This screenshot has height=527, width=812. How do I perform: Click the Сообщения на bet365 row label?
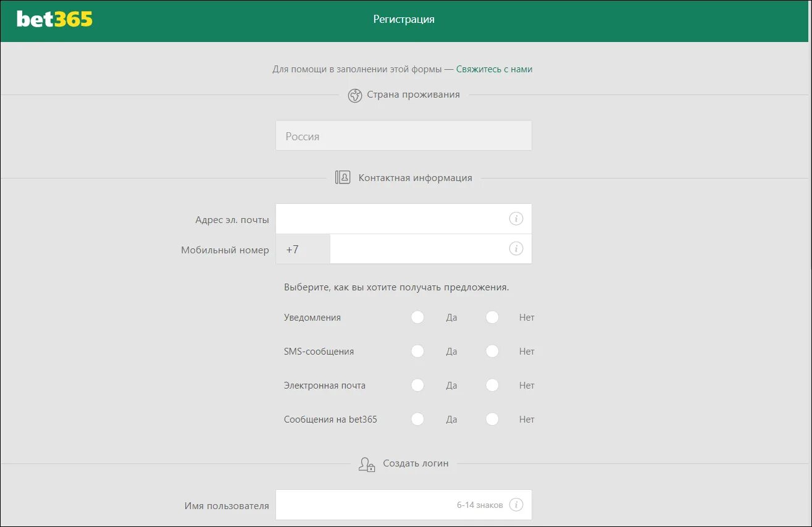click(x=330, y=419)
